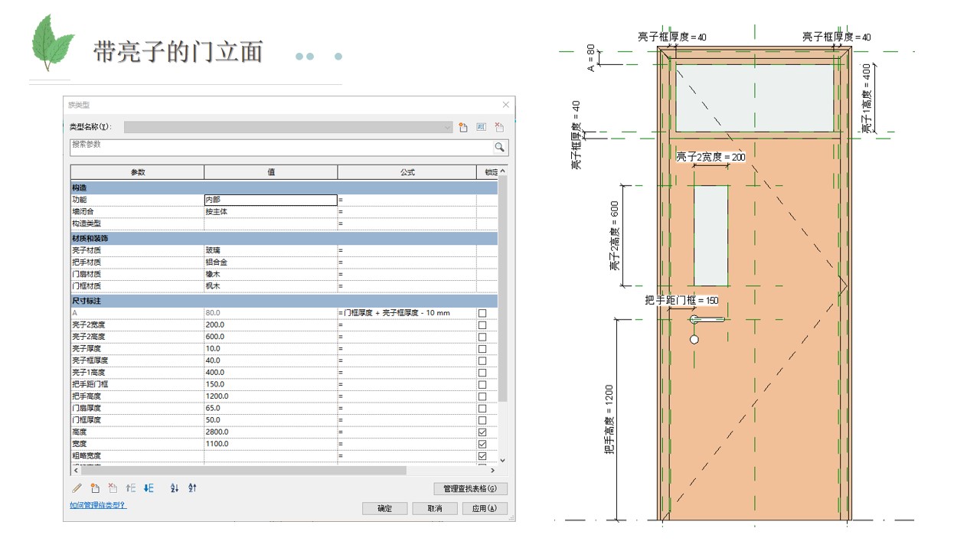Image resolution: width=980 pixels, height=551 pixels.
Task: Click the 门扇厚度 value 65.0
Action: click(270, 409)
